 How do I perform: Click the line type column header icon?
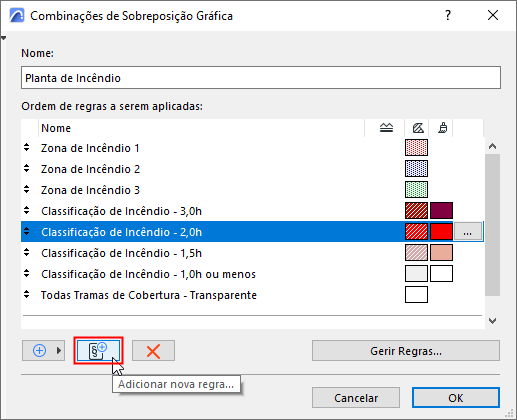pyautogui.click(x=386, y=128)
